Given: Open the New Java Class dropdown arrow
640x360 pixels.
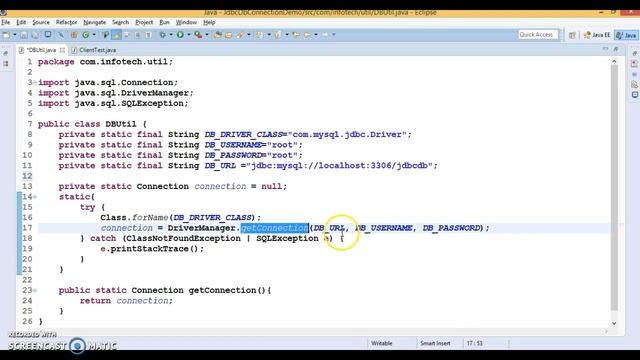Looking at the screenshot, I should tap(94, 35).
